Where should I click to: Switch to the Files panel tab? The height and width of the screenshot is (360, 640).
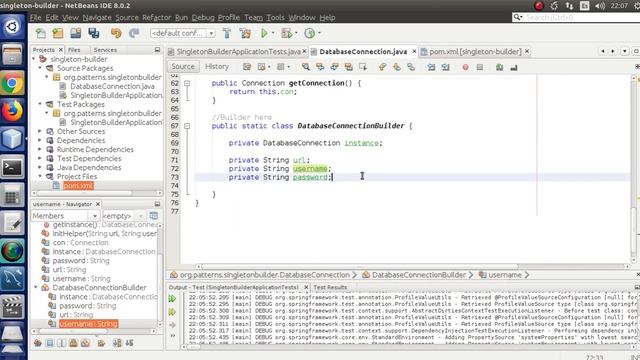coord(74,50)
